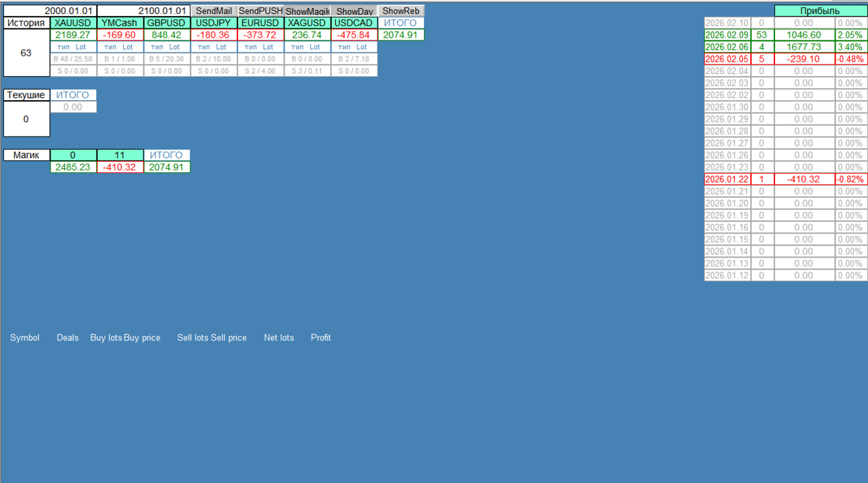The image size is (868, 483).
Task: Click USDCAD buy cell B 2 / 7.18
Action: pyautogui.click(x=354, y=59)
